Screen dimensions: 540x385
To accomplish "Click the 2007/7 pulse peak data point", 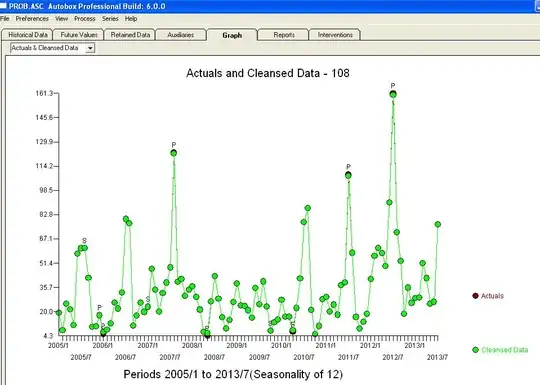I will tap(174, 153).
